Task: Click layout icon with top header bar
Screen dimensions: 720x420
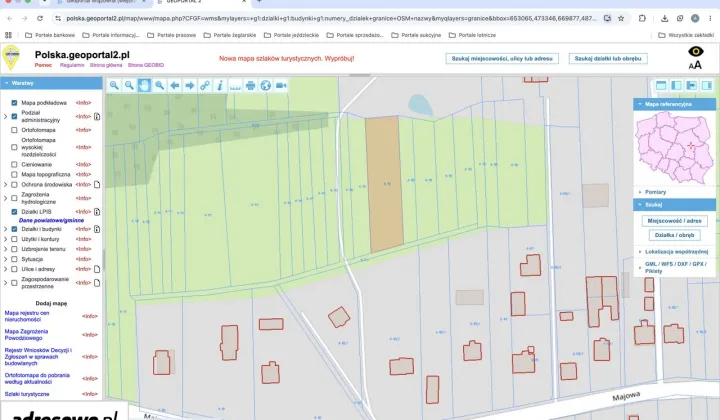Action: click(661, 85)
